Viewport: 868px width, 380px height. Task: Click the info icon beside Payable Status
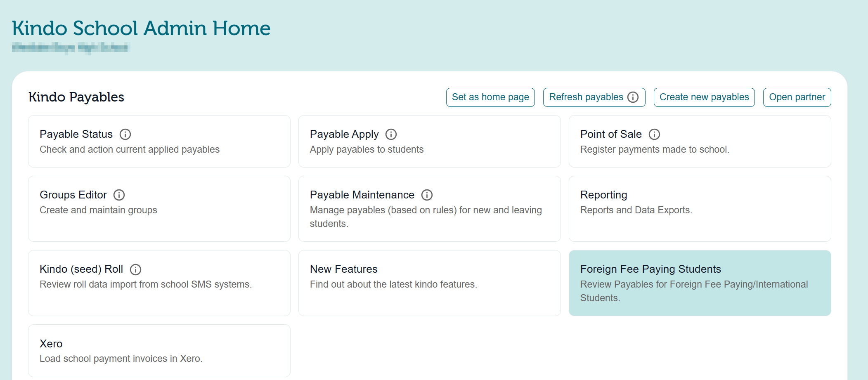[125, 135]
